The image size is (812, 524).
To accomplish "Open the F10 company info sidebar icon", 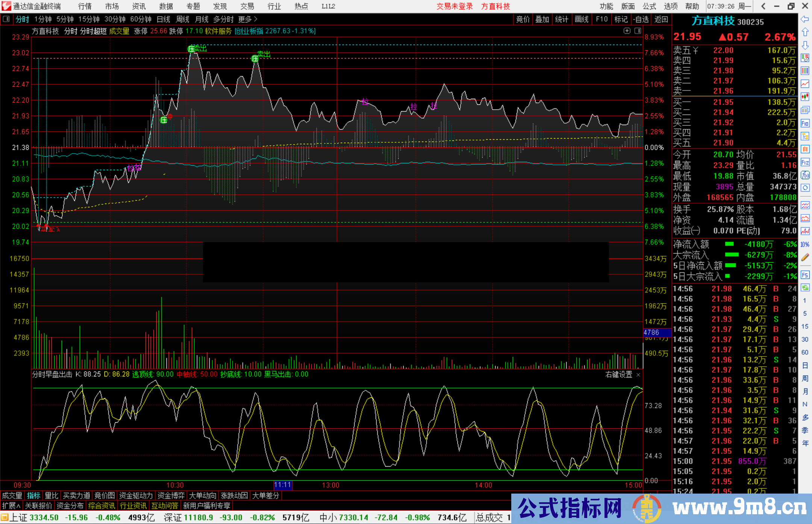I will [x=805, y=123].
